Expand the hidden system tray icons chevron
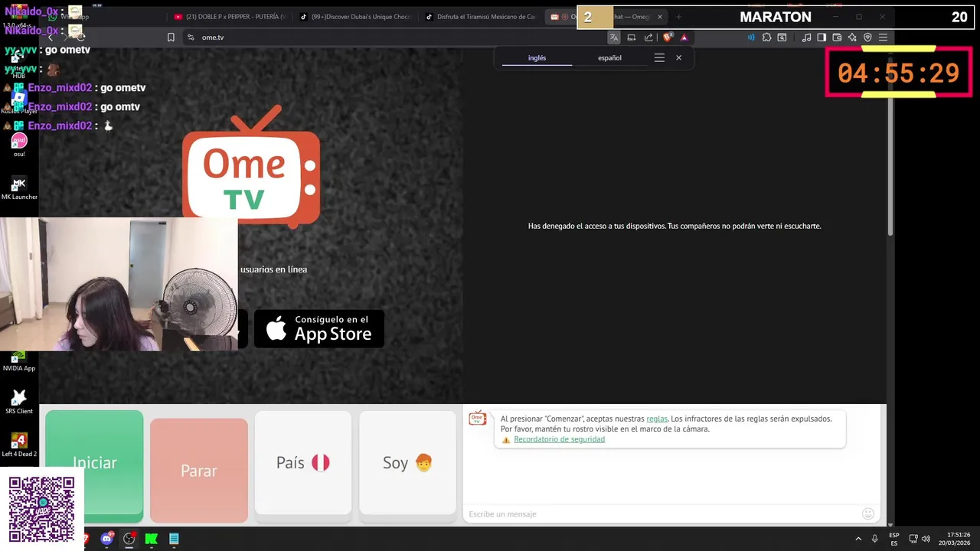This screenshot has width=980, height=551. pos(858,539)
